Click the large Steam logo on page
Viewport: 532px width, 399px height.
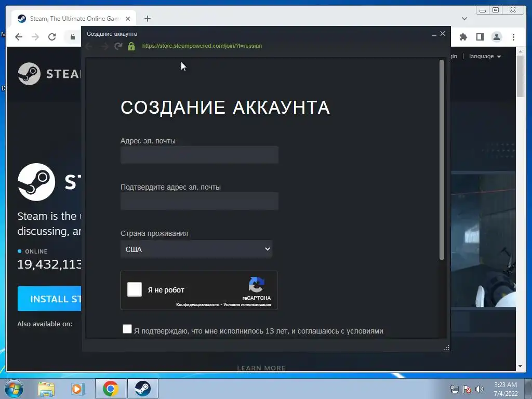pos(36,182)
